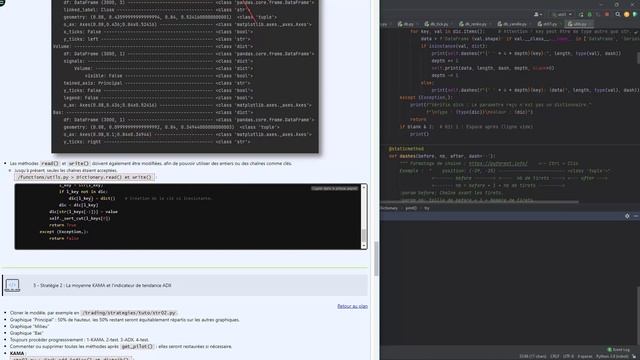Click the web page vertical scrollbar

coord(376,258)
